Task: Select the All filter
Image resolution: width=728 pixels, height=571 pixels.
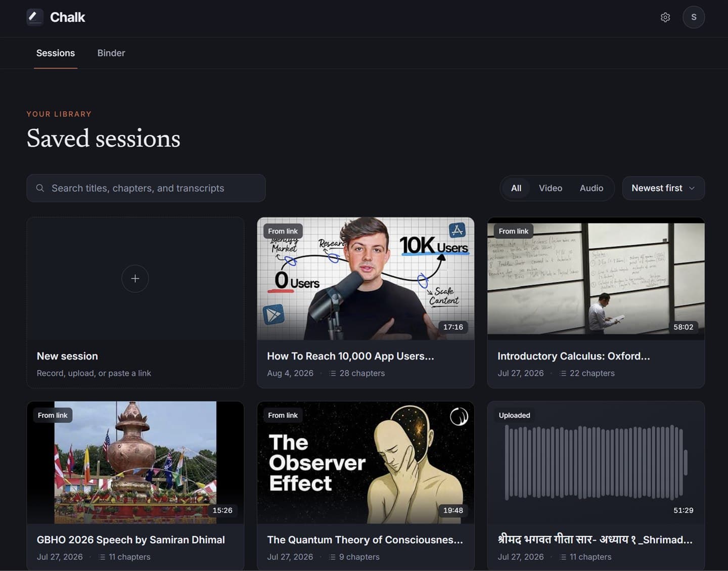Action: point(516,188)
